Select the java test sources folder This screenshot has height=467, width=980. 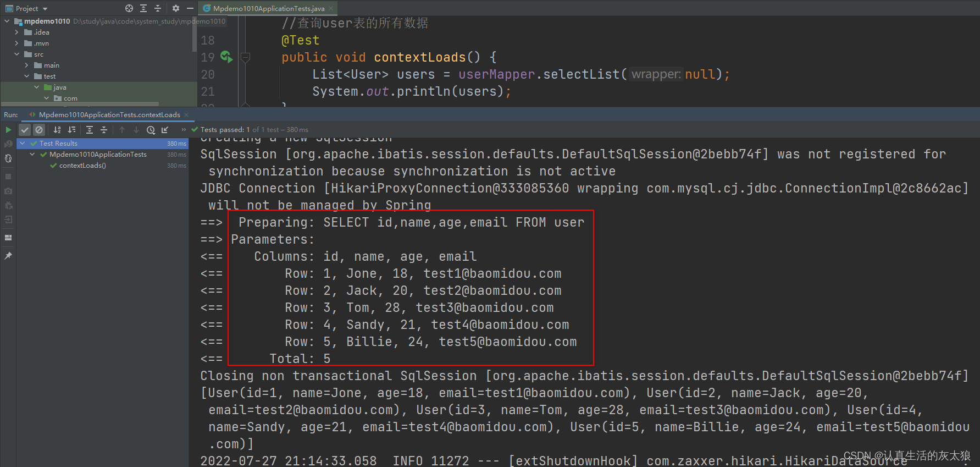pyautogui.click(x=59, y=87)
